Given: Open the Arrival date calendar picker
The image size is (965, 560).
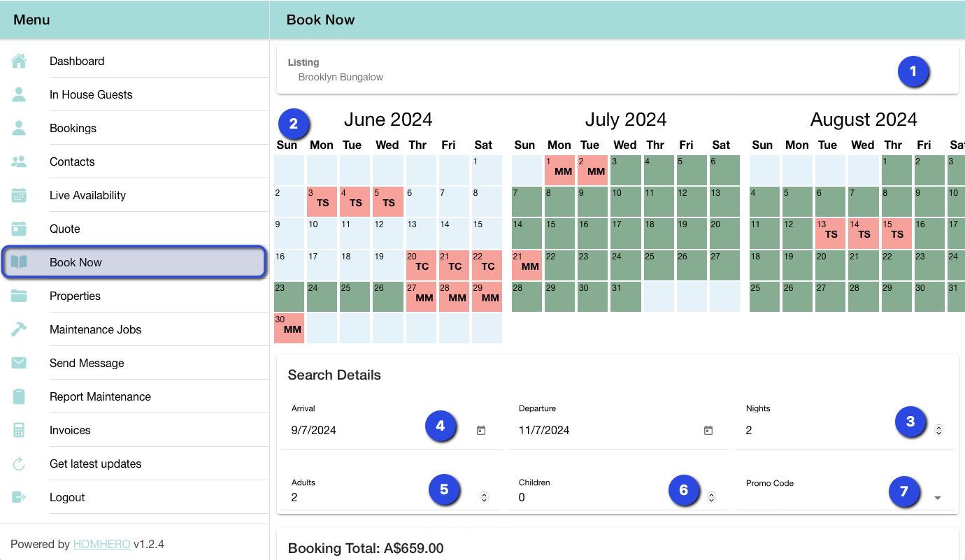Looking at the screenshot, I should point(481,431).
